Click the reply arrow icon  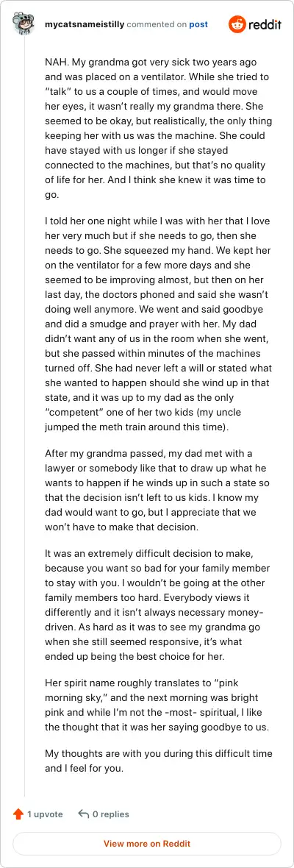[x=84, y=814]
